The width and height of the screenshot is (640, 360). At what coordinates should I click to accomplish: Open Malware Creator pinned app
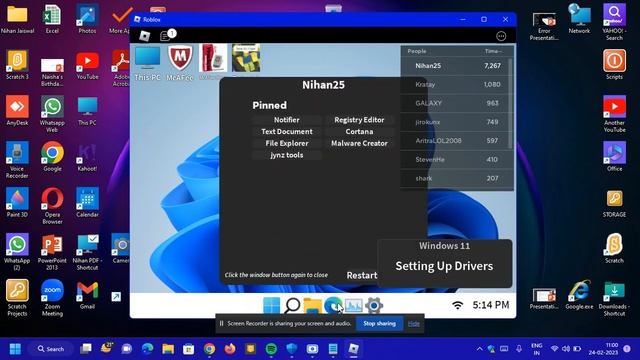[x=359, y=143]
